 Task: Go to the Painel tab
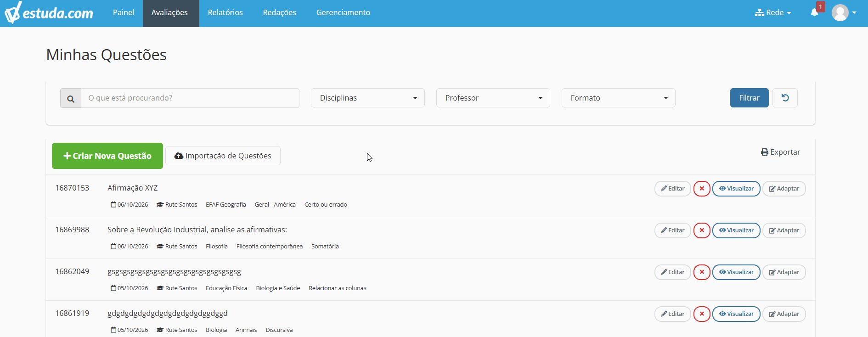tap(124, 13)
